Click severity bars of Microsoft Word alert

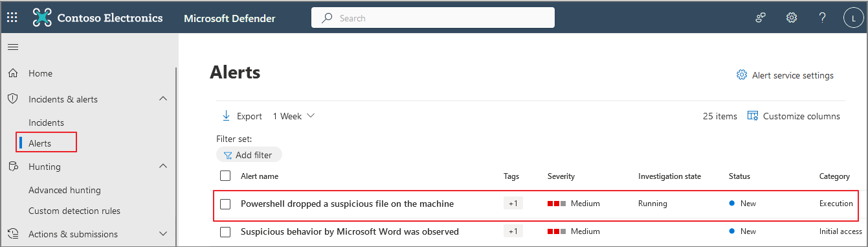coord(557,231)
